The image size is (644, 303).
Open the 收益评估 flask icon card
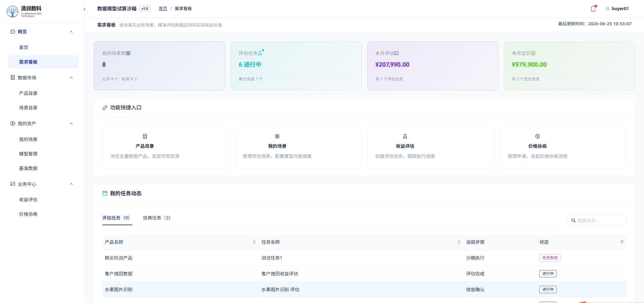(x=405, y=136)
